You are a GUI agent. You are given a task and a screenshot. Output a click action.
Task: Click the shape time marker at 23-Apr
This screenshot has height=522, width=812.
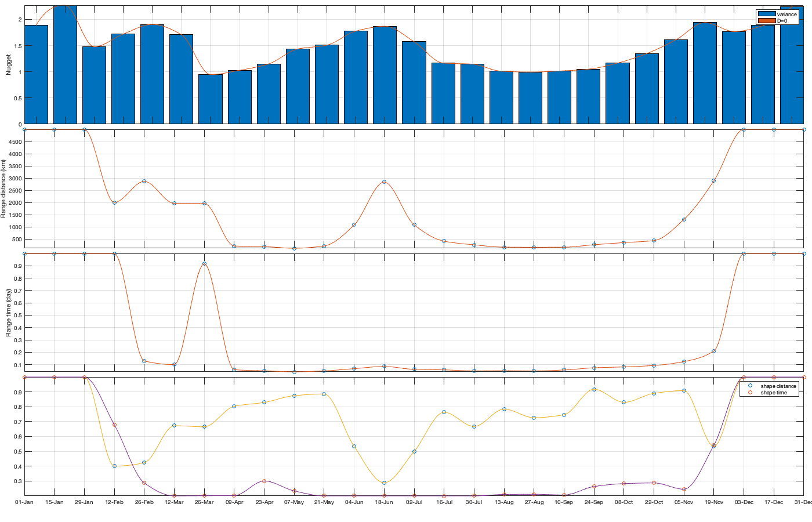(x=264, y=481)
